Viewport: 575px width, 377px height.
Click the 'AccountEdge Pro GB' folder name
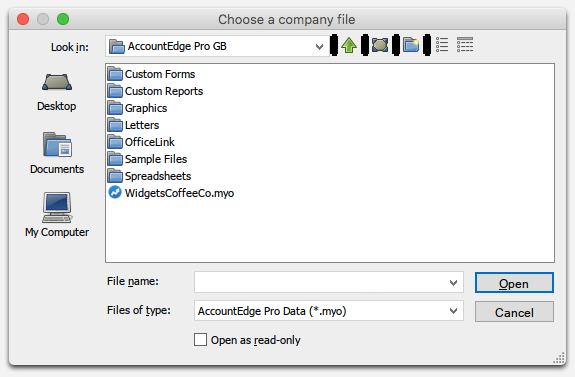coord(177,46)
